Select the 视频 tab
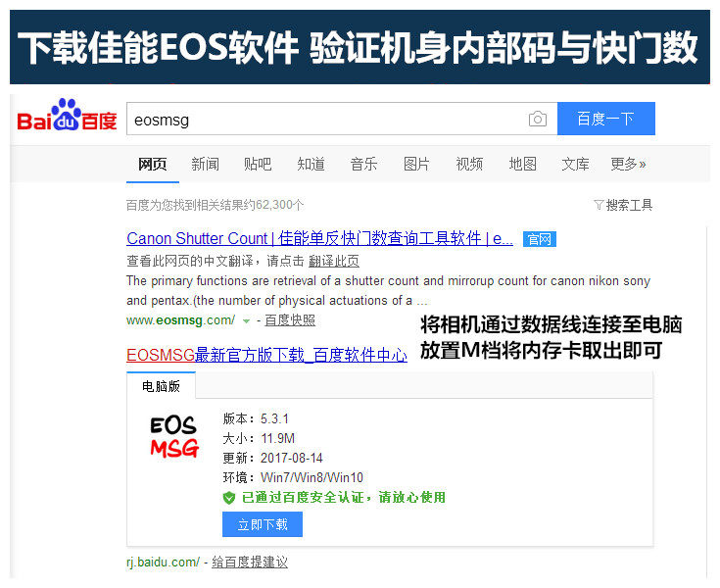720x588 pixels. point(469,164)
